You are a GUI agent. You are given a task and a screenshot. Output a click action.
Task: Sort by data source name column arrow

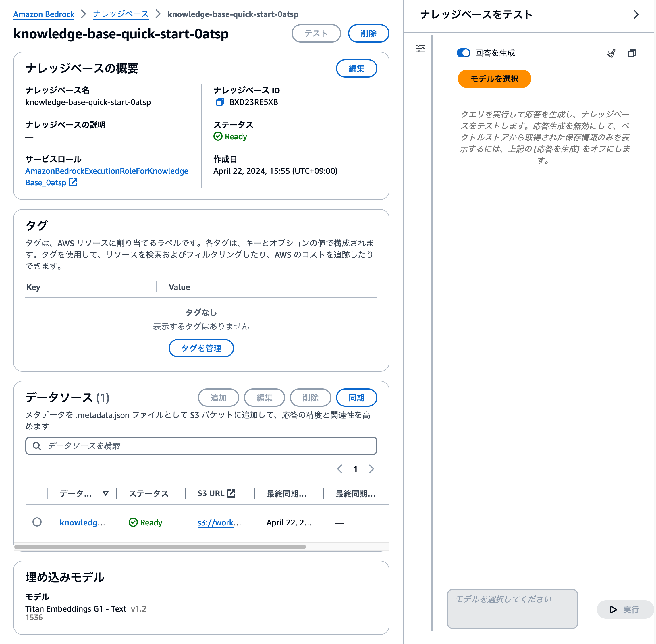click(105, 493)
